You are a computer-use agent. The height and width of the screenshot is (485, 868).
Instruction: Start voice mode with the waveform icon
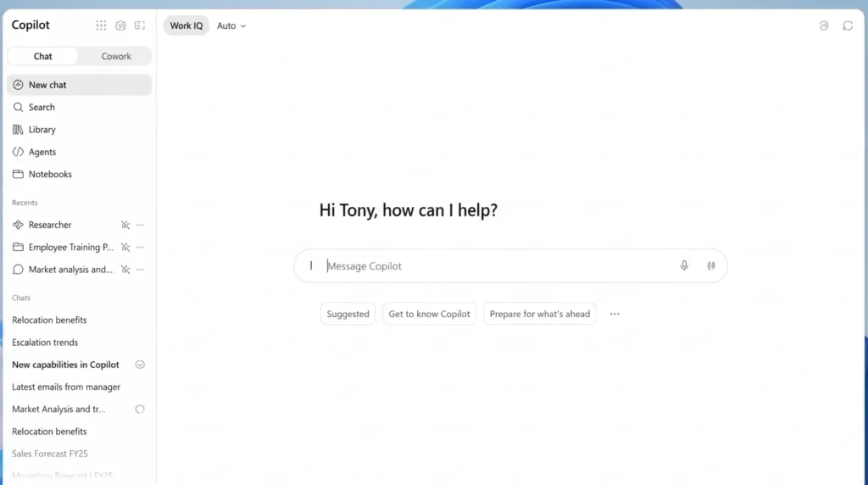tap(711, 265)
